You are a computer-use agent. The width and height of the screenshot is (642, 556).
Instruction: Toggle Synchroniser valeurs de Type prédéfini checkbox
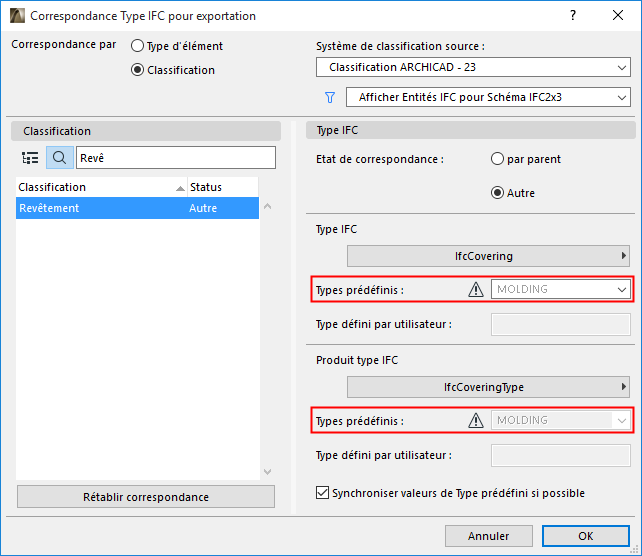322,493
